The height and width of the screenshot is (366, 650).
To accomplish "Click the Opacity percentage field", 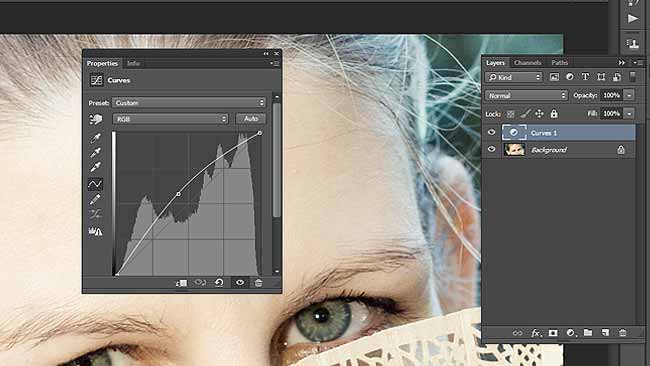I will point(611,95).
